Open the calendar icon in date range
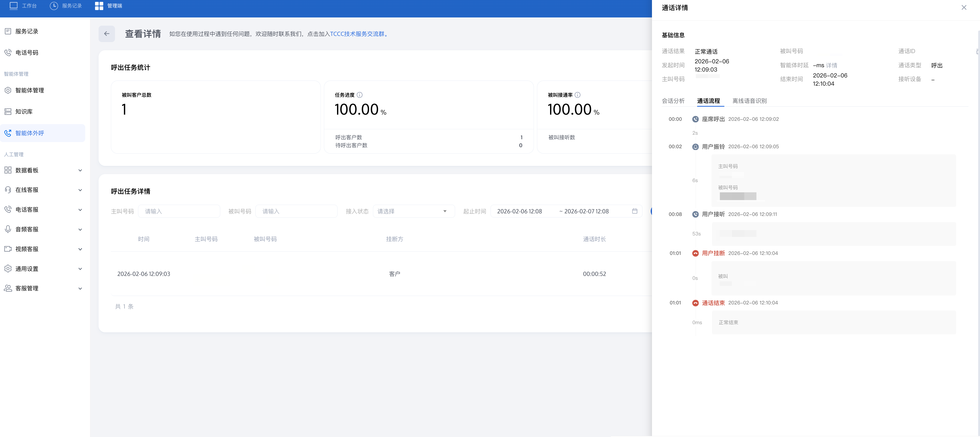 634,211
